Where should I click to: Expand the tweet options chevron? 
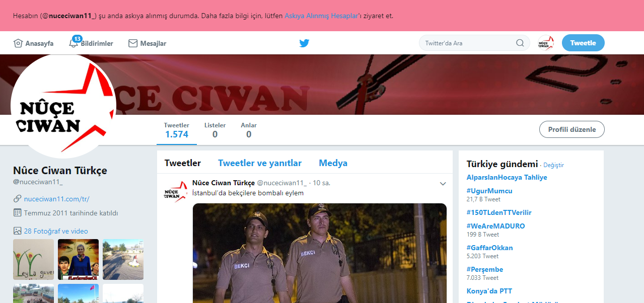click(x=443, y=184)
